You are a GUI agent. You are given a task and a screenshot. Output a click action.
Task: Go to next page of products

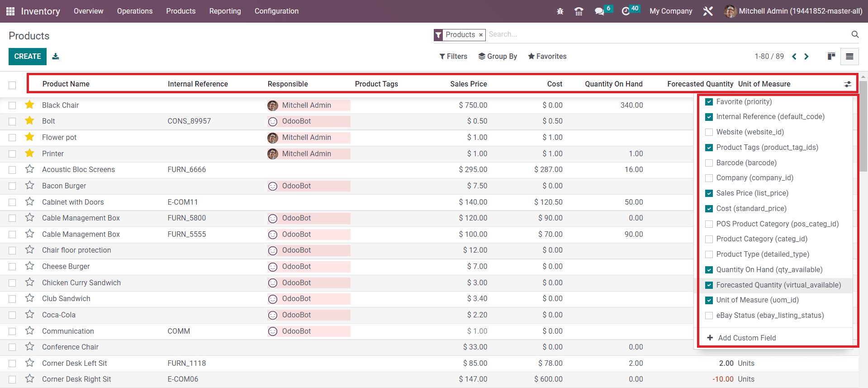click(806, 57)
